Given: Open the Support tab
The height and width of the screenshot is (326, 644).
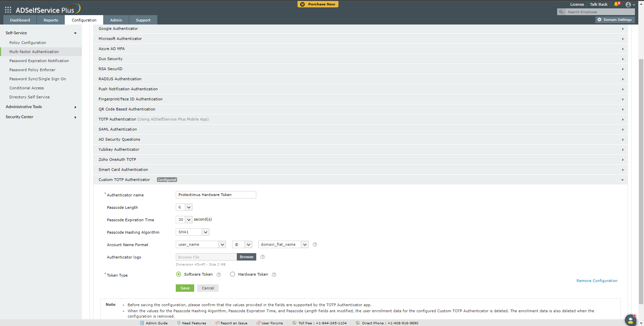Looking at the screenshot, I should point(143,20).
